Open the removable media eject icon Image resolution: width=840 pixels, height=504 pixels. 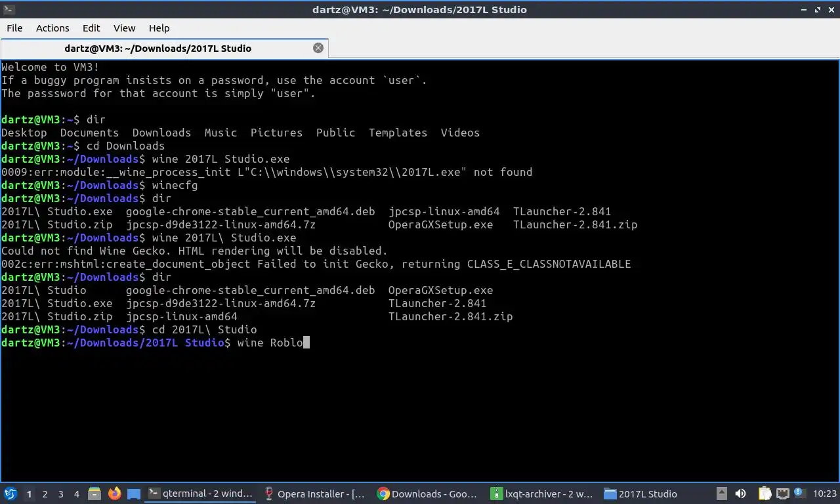pyautogui.click(x=722, y=493)
